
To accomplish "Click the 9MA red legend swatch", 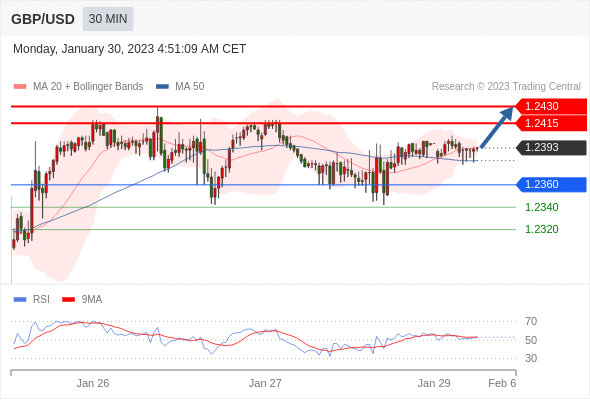I will pos(68,300).
